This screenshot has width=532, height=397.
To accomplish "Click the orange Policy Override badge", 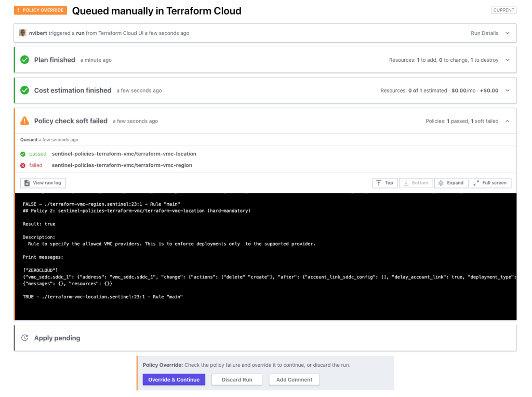I will pyautogui.click(x=41, y=10).
